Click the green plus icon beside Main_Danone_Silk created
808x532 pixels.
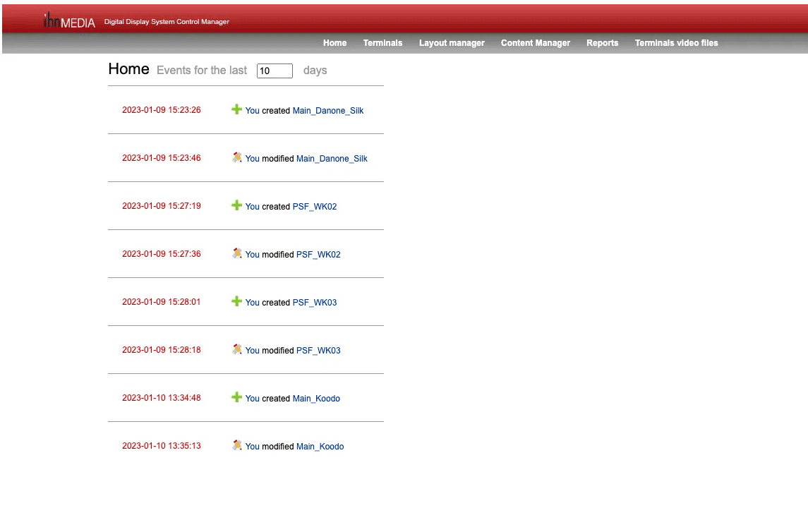point(236,109)
